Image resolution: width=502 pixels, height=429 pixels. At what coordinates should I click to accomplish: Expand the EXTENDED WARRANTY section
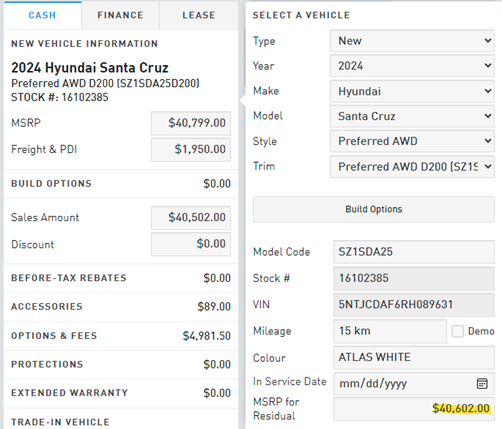(121, 393)
